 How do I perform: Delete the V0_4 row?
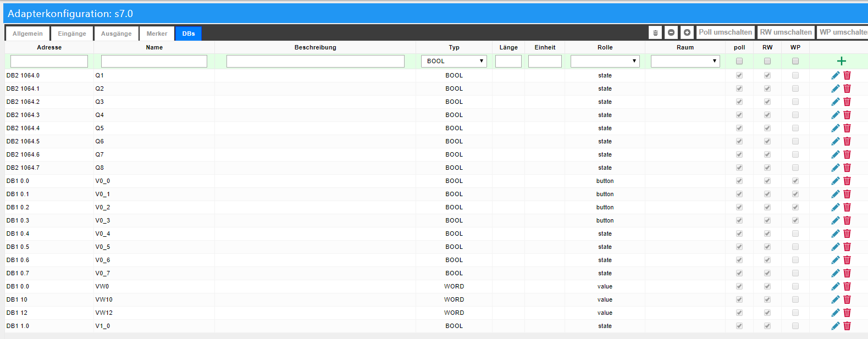847,234
